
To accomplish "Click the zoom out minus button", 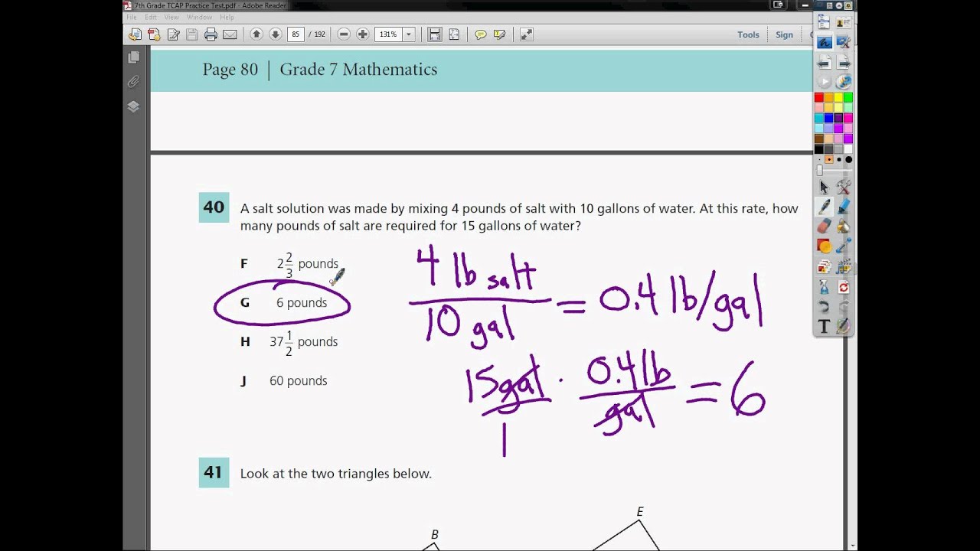I will [344, 34].
